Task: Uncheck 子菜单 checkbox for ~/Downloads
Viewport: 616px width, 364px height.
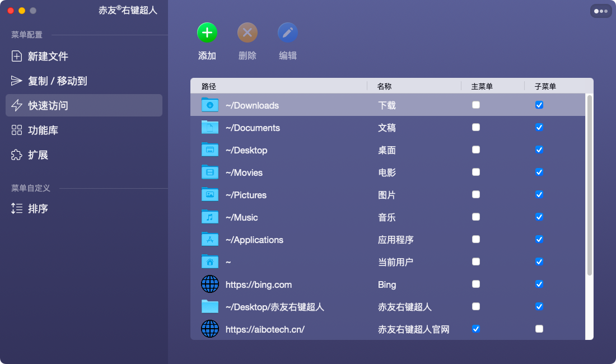Action: tap(539, 105)
